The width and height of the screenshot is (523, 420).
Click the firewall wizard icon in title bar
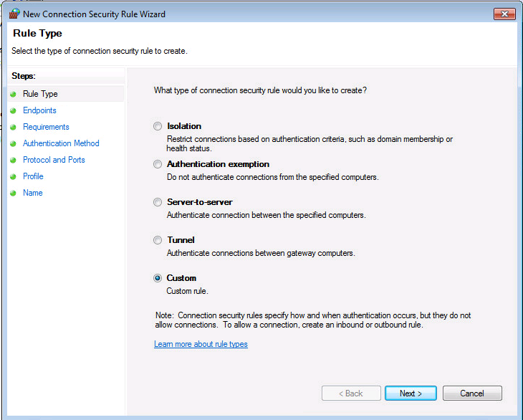tap(14, 14)
